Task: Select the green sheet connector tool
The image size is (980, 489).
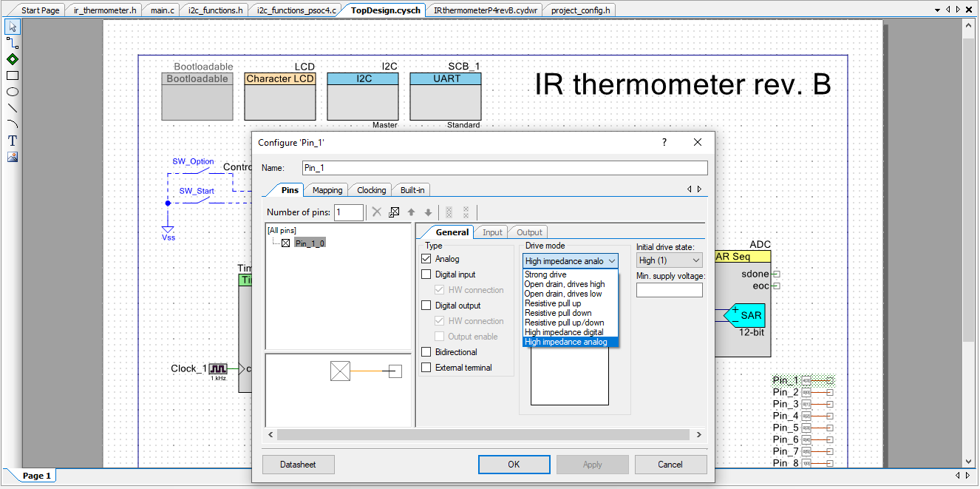Action: 13,59
